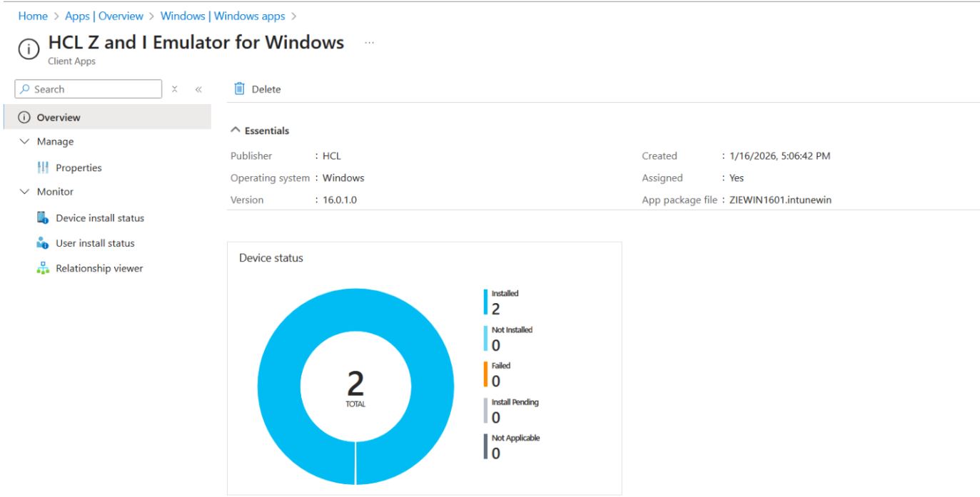This screenshot has width=980, height=497.
Task: Select Overview in the left menu
Action: point(106,117)
